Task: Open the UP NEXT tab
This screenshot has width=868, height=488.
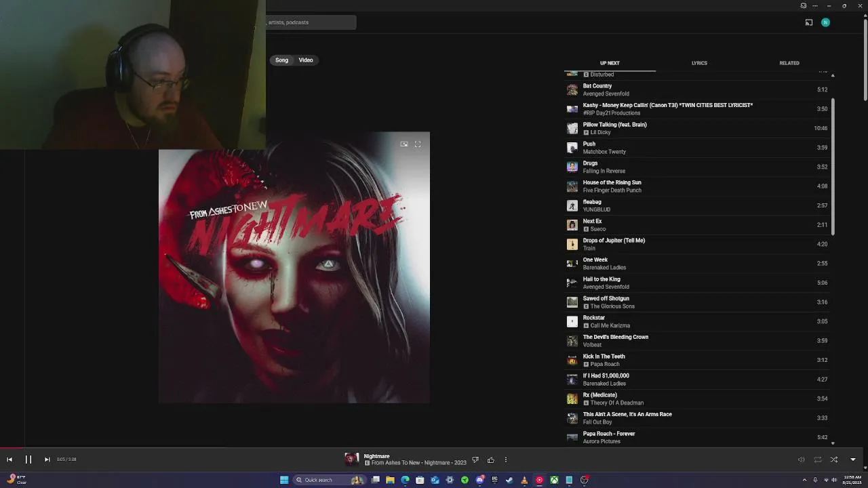Action: [610, 63]
